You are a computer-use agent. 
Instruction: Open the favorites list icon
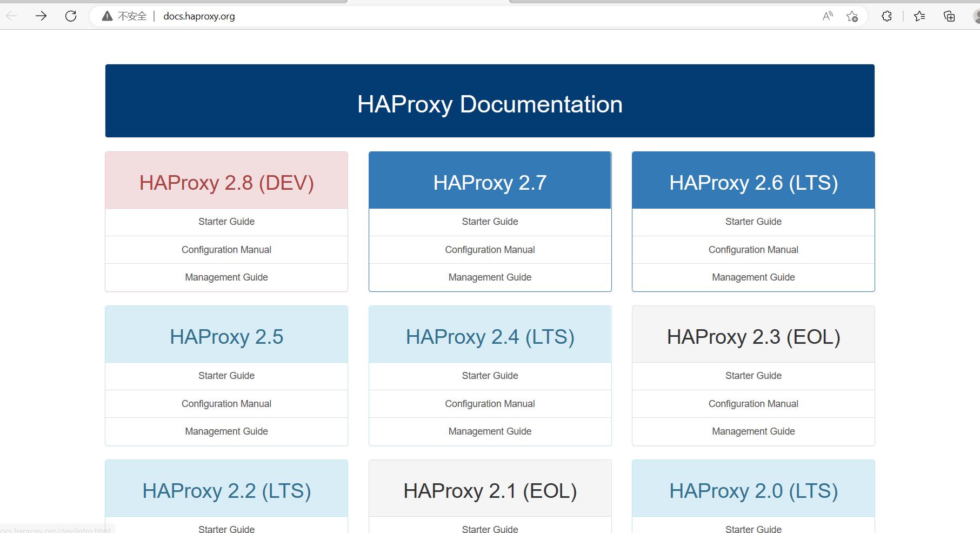919,16
